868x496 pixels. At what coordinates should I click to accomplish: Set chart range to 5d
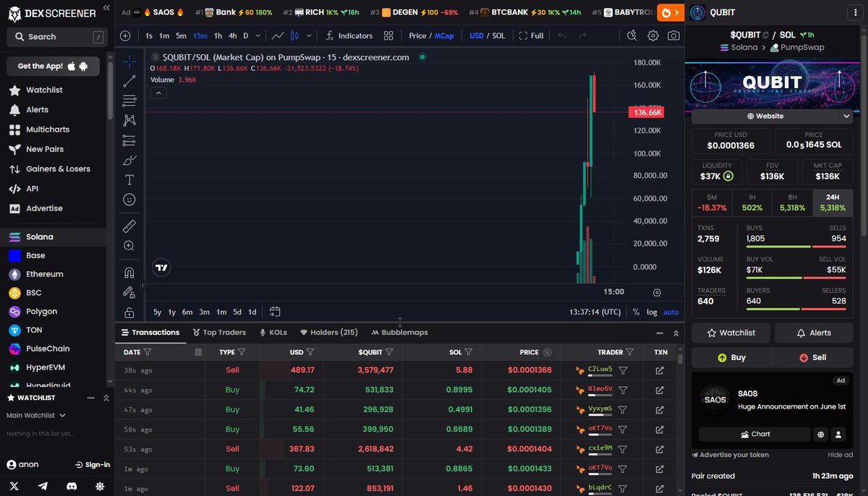(237, 312)
